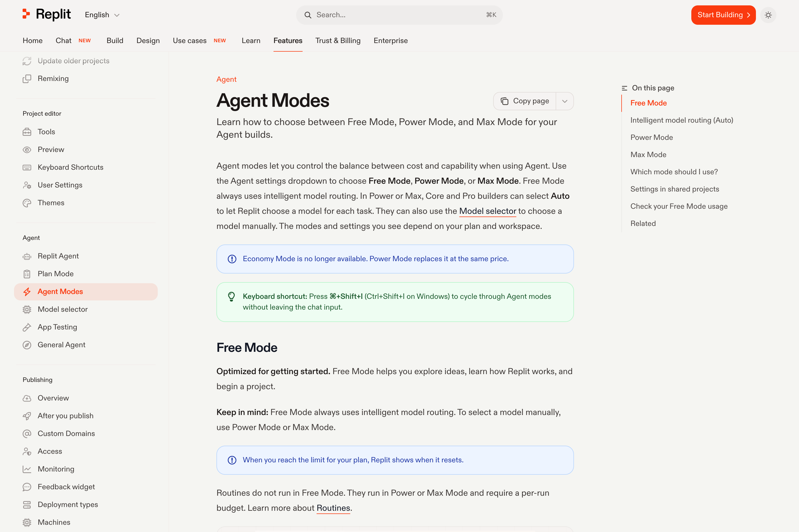Click the Plan Mode clipboard icon

click(x=27, y=274)
